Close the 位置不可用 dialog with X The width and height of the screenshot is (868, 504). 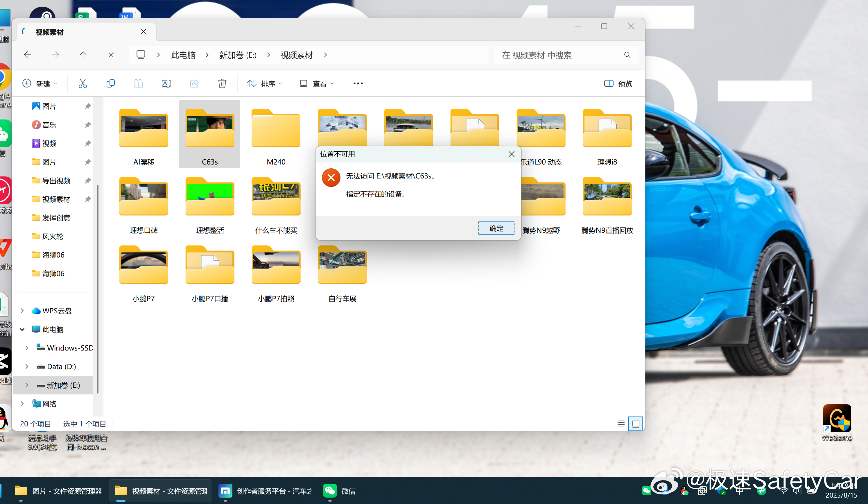(512, 154)
